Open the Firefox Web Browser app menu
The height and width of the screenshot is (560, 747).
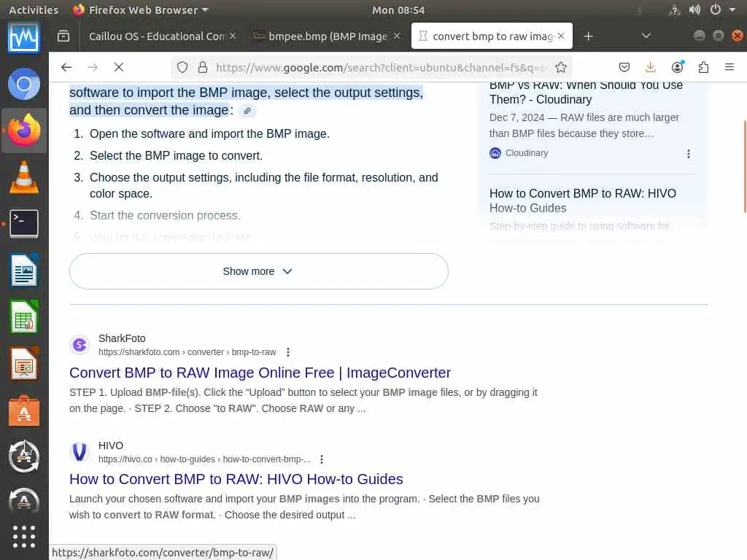point(141,9)
